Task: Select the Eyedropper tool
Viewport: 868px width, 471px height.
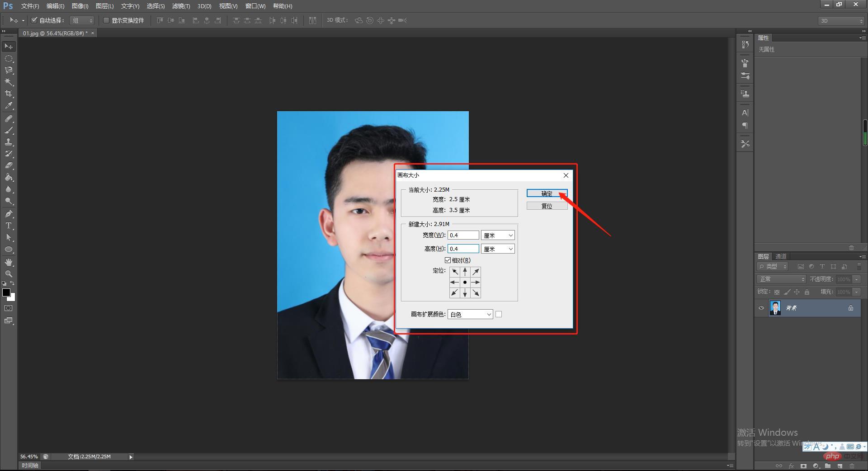Action: 9,105
